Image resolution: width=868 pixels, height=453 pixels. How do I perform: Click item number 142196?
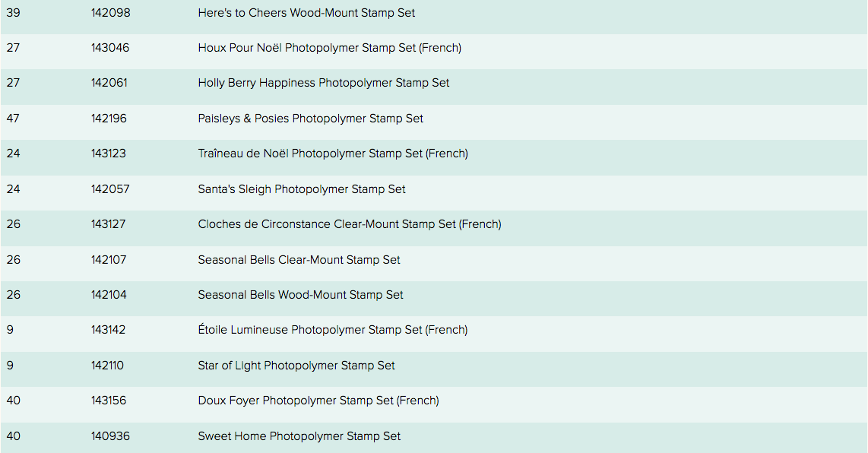tap(109, 119)
